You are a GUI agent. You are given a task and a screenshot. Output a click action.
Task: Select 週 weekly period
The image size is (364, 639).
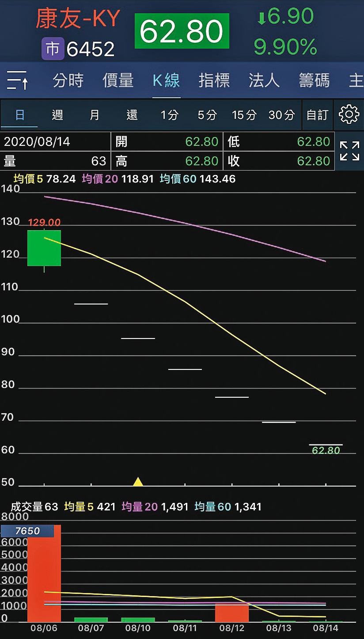pos(57,115)
